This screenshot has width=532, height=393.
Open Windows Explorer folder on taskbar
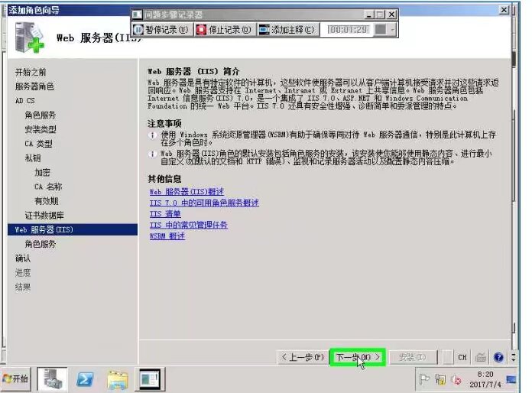pyautogui.click(x=118, y=379)
